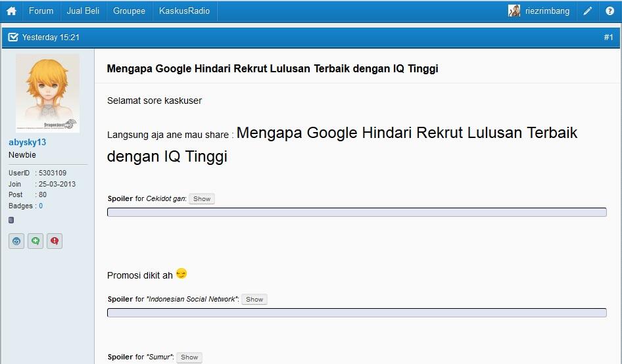Report post with red exclamation icon
Screen dimensions: 622x364
55,241
